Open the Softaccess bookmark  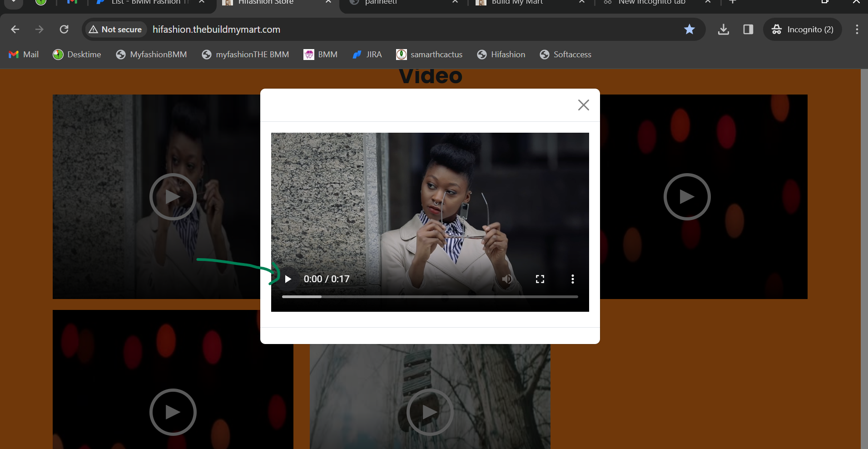click(565, 55)
